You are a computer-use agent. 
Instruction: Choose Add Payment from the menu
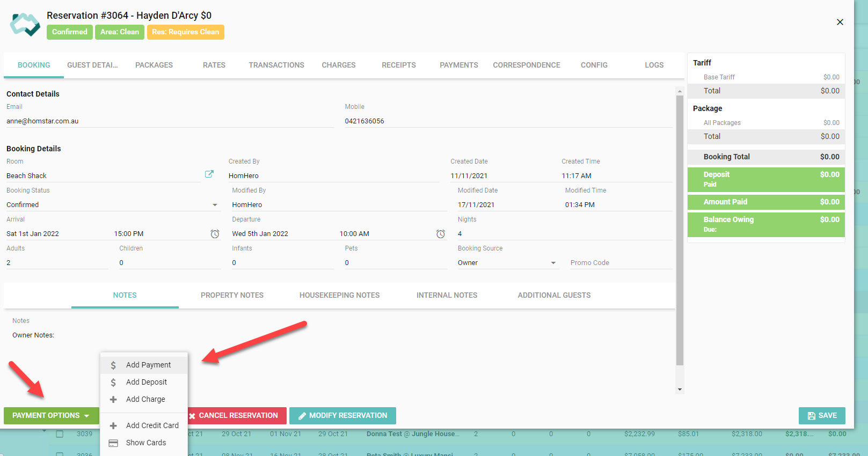148,365
